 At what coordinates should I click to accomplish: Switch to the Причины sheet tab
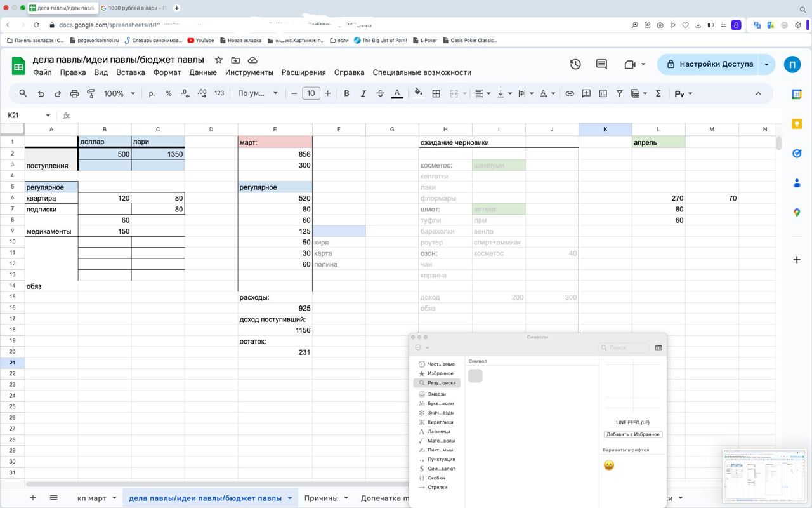(321, 498)
